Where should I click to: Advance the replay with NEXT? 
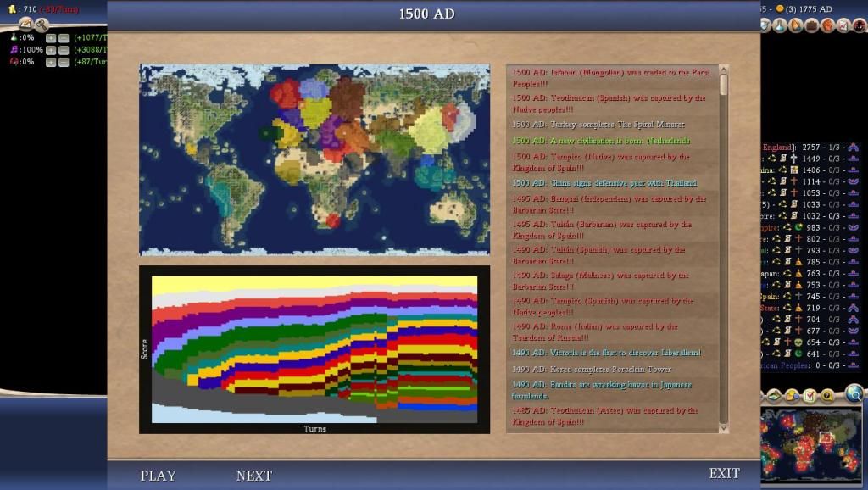click(254, 476)
